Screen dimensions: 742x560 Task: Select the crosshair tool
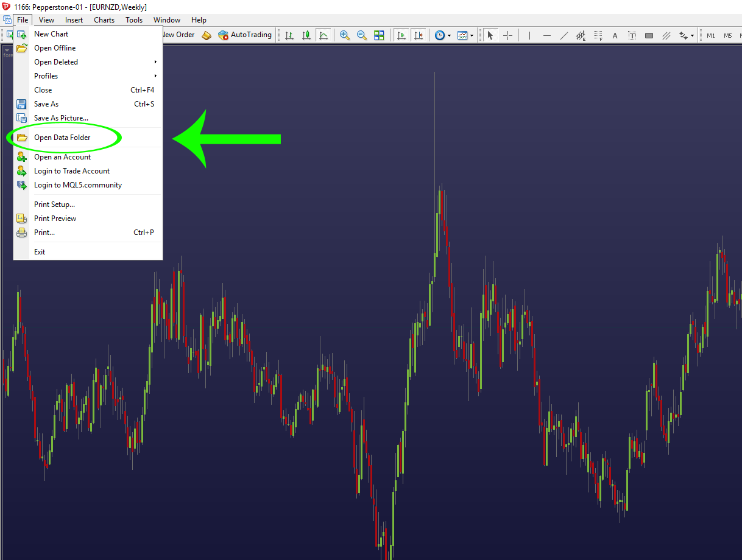tap(507, 35)
